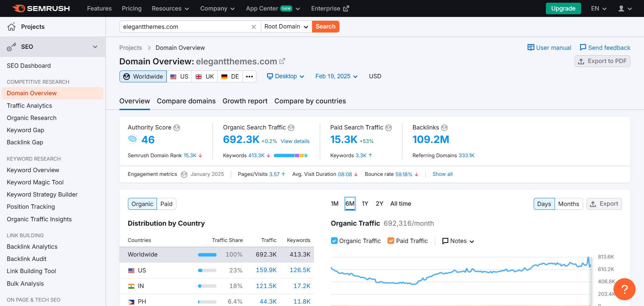Image resolution: width=644 pixels, height=306 pixels.
Task: Open the User manual
Action: (549, 47)
